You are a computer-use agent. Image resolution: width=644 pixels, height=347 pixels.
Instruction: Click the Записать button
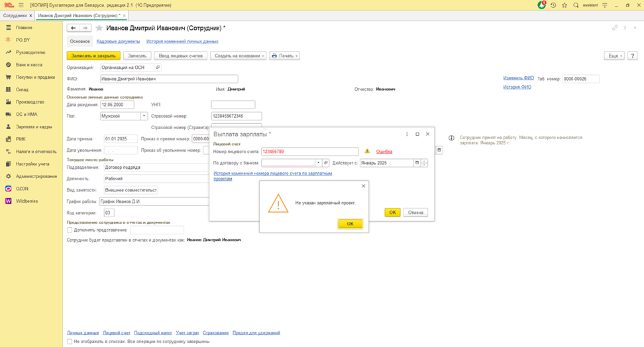click(x=137, y=56)
